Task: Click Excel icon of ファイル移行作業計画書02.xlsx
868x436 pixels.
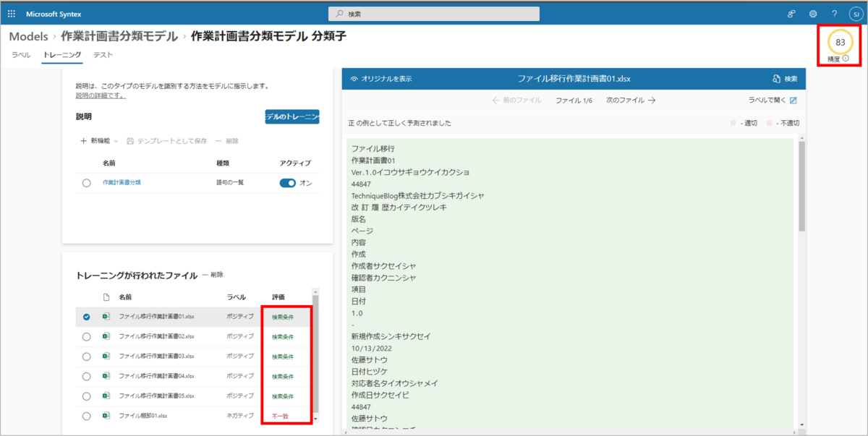Action: (x=106, y=336)
